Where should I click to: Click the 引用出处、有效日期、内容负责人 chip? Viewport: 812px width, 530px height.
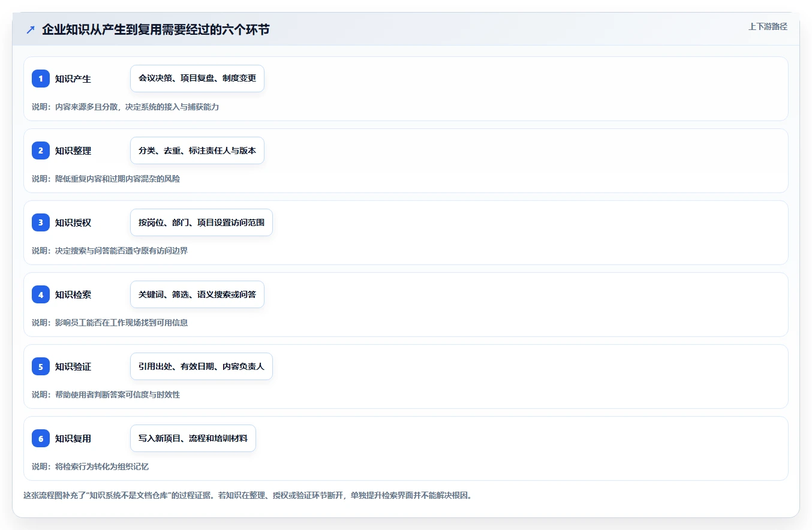tap(202, 366)
